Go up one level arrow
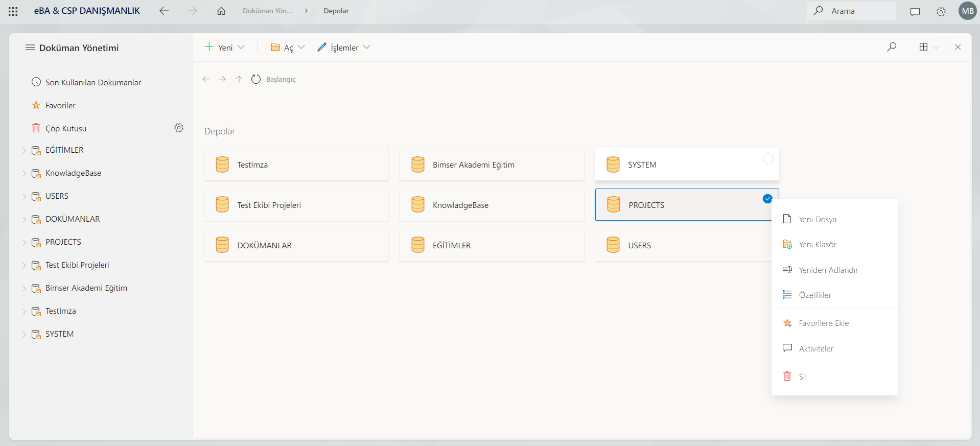The height and width of the screenshot is (446, 980). (x=239, y=79)
